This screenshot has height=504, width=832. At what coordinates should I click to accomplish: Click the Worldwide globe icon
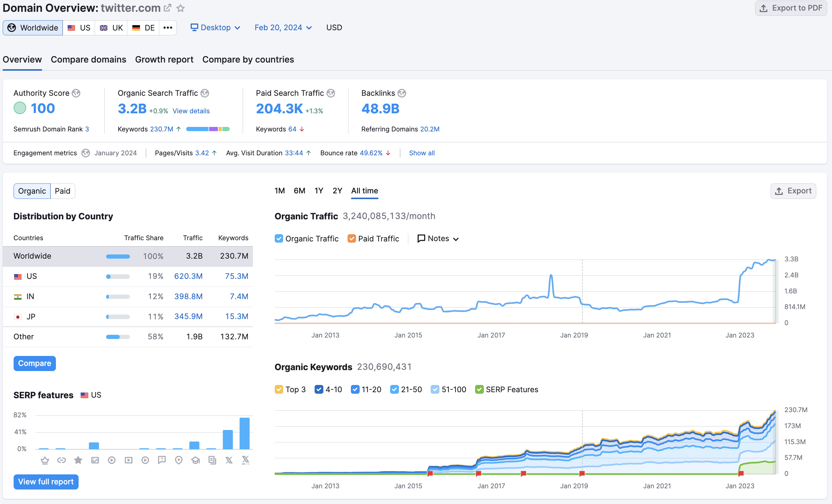click(12, 27)
